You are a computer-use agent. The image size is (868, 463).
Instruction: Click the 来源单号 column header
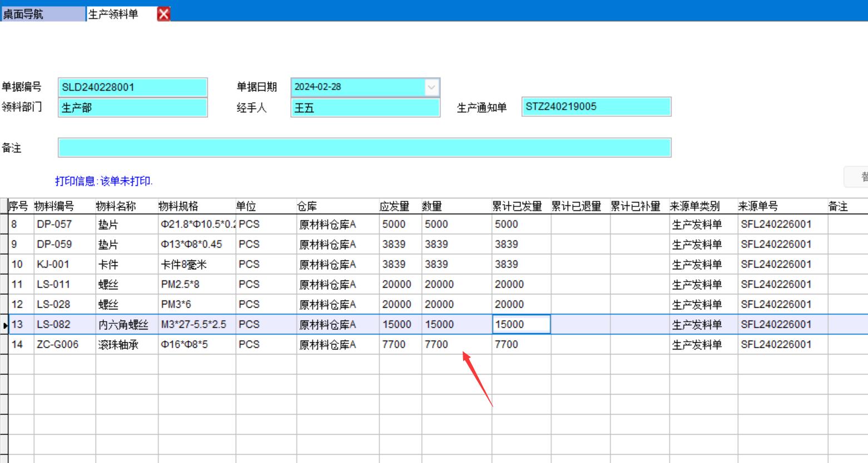pyautogui.click(x=758, y=206)
